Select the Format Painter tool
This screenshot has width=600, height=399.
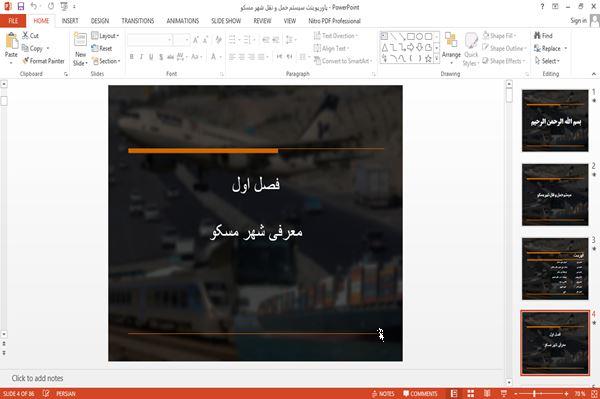click(x=43, y=61)
